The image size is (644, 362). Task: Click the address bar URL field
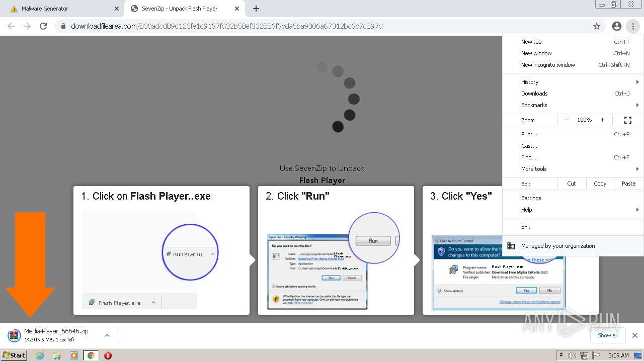click(x=322, y=26)
